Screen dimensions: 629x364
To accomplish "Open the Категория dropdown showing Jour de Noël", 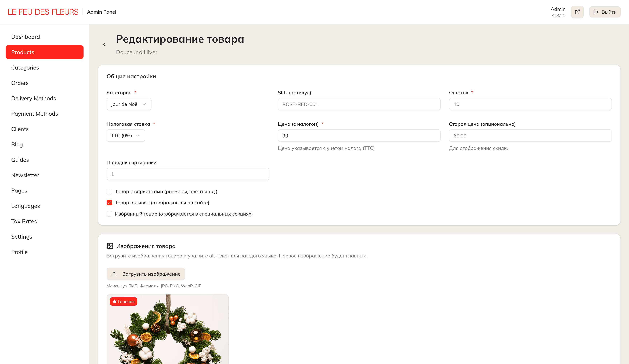I will coord(129,104).
